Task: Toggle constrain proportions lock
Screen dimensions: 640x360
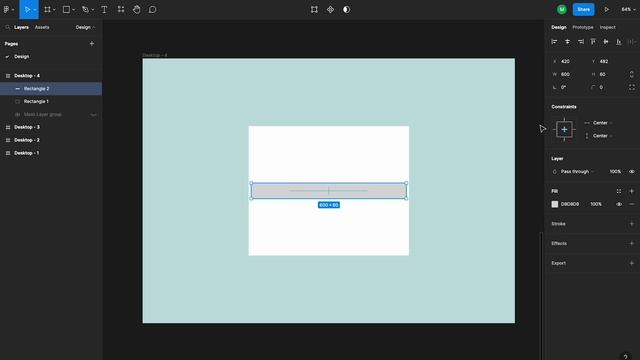Action: pos(631,74)
